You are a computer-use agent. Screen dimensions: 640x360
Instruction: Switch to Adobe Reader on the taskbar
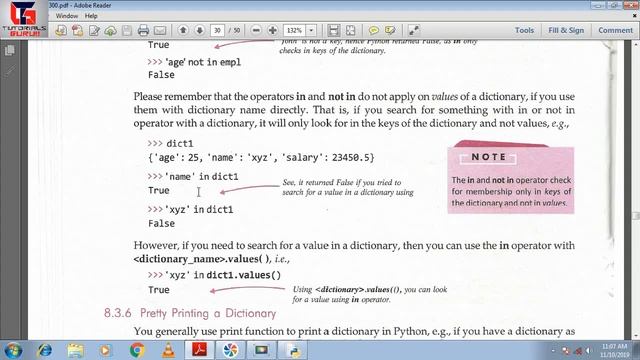[x=199, y=350]
